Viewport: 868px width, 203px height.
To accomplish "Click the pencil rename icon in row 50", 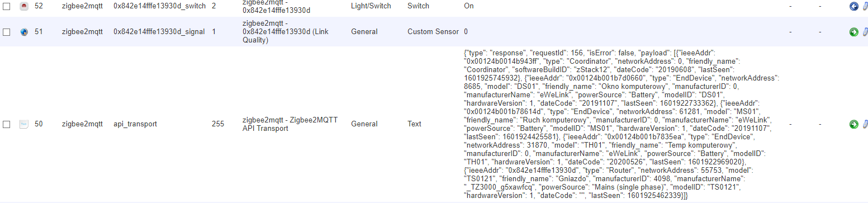I will pos(865,124).
